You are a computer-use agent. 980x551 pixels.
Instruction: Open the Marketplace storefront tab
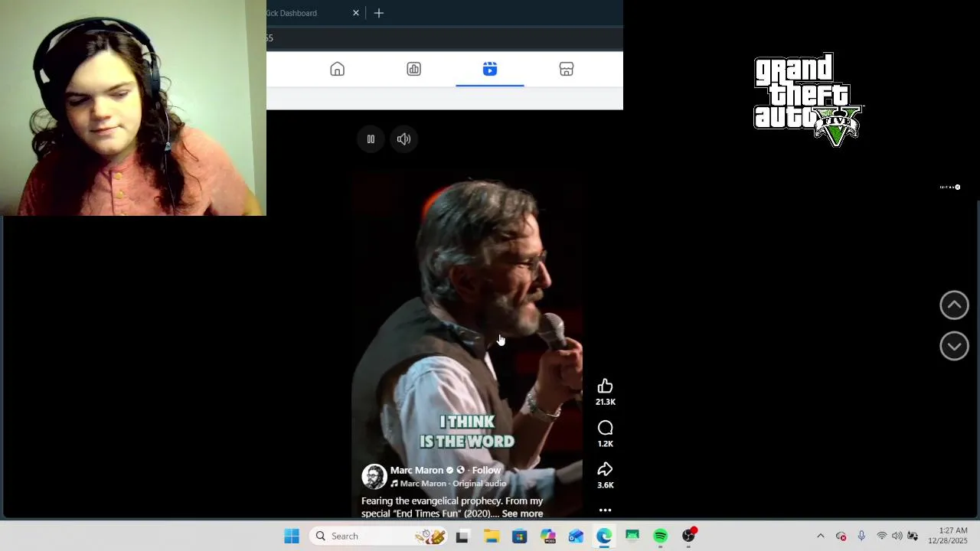567,70
